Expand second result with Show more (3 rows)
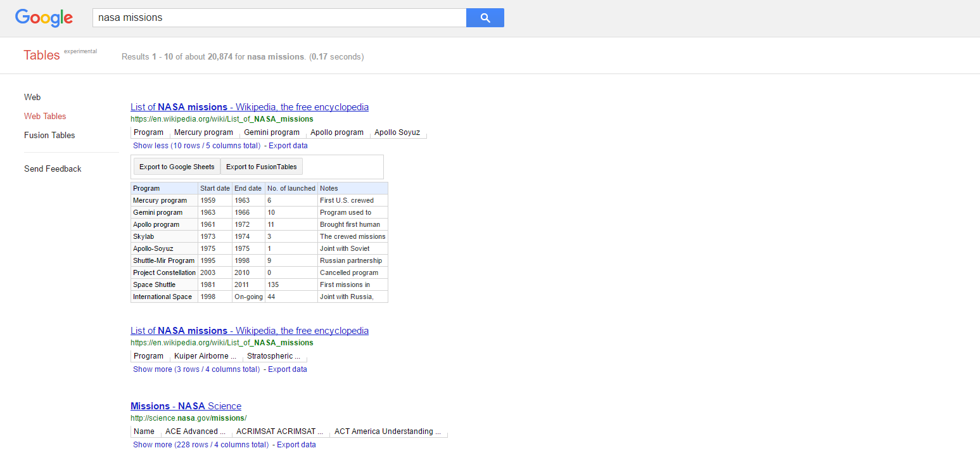 click(x=196, y=369)
